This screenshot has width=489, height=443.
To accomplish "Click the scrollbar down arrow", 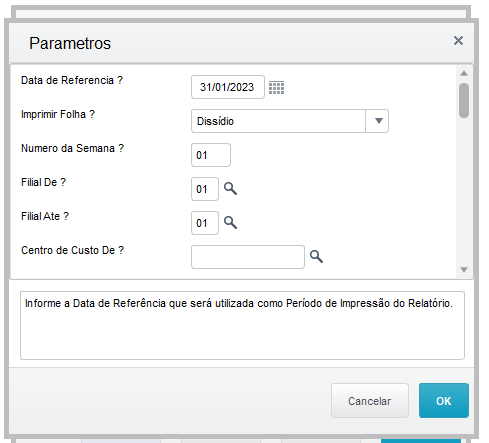I will click(464, 270).
